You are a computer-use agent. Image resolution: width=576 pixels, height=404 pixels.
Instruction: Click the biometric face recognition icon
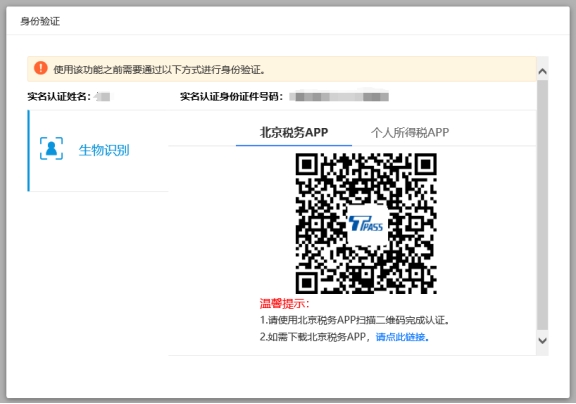(x=51, y=148)
